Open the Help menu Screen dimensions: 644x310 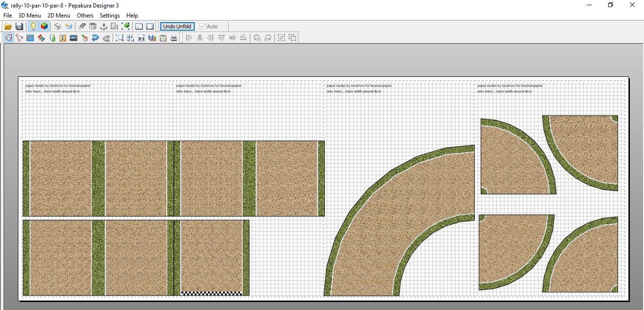tap(132, 16)
